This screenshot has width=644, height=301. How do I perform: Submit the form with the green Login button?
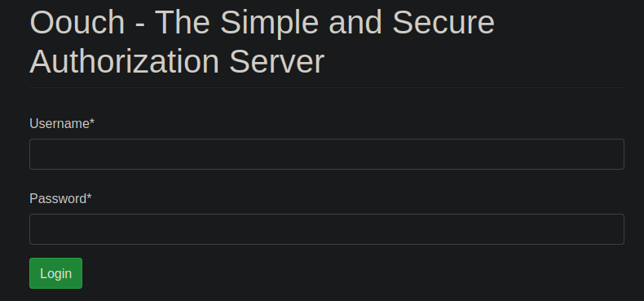[x=56, y=273]
